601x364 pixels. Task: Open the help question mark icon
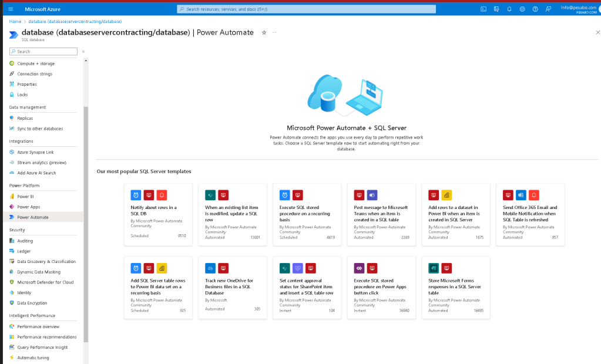535,9
